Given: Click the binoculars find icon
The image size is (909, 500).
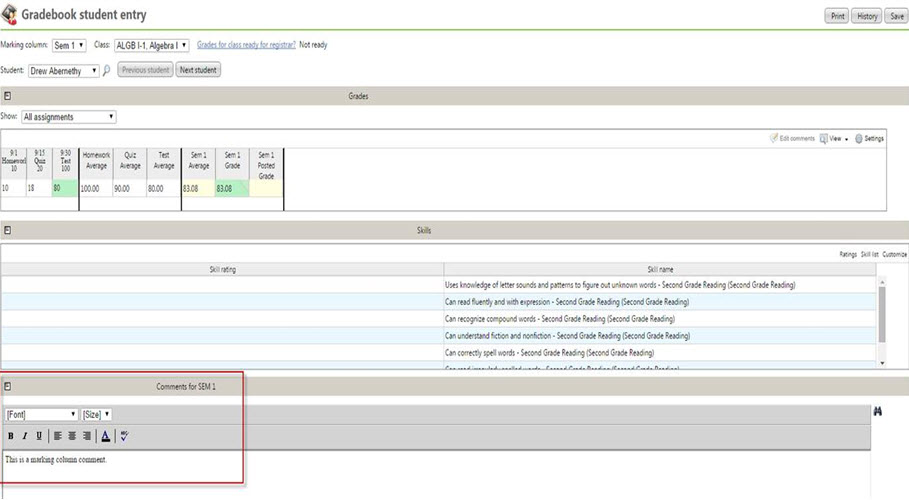Looking at the screenshot, I should click(x=878, y=411).
